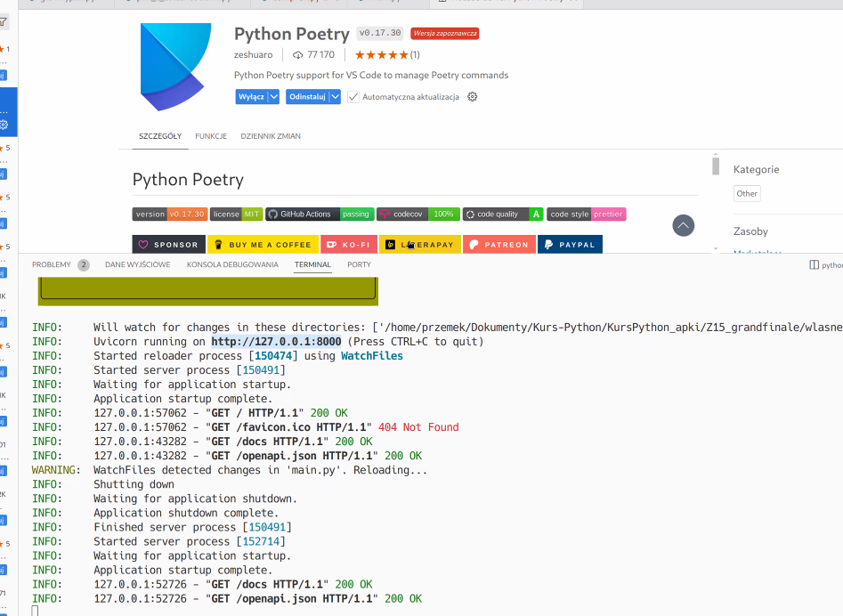This screenshot has width=843, height=616.
Task: Expand the Wyłącz dropdown arrow
Action: pos(273,97)
